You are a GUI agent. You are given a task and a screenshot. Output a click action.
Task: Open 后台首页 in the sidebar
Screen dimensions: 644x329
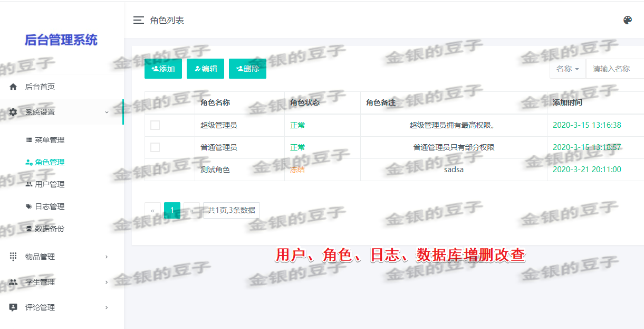pos(40,87)
